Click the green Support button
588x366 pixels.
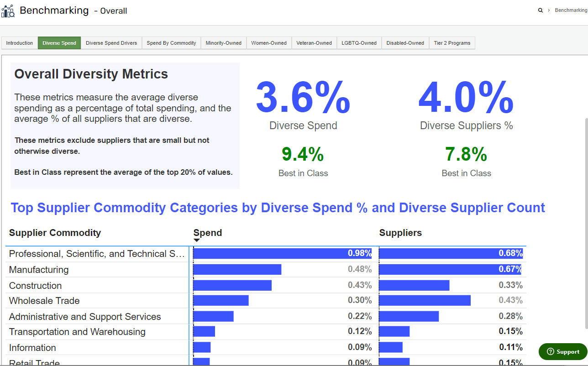click(562, 351)
